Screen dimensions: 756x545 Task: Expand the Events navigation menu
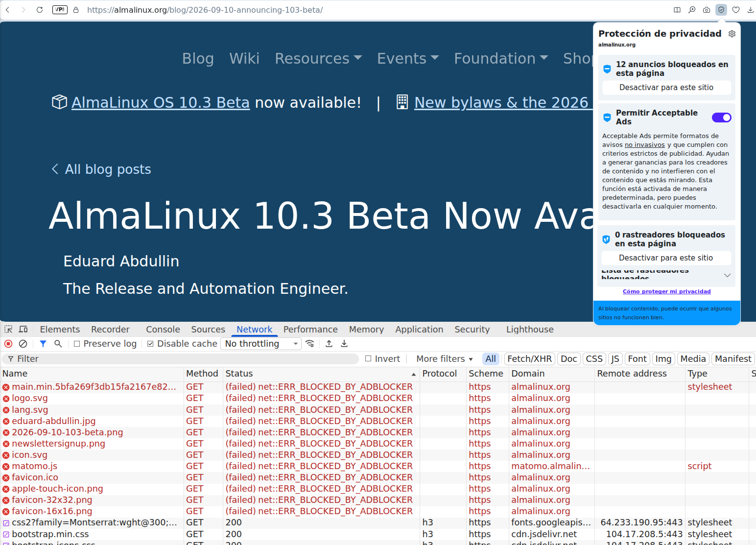408,59
